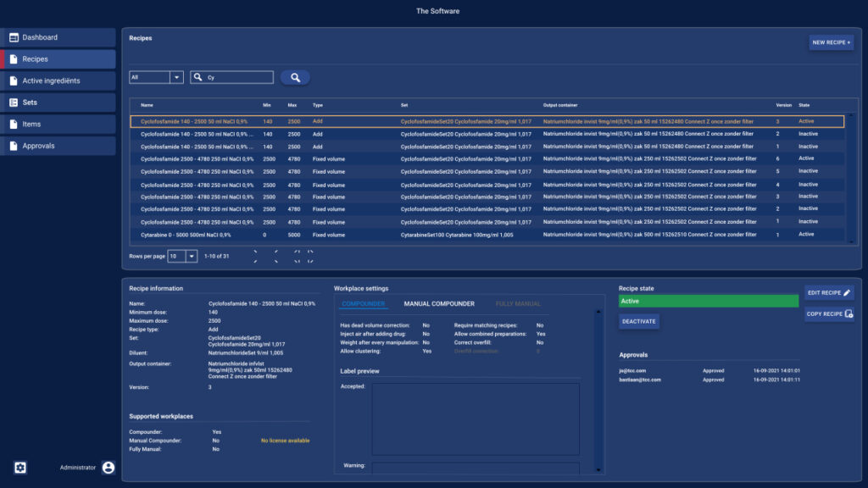Viewport: 868px width, 488px height.
Task: Click the Approvals document icon in sidebar
Action: point(14,146)
